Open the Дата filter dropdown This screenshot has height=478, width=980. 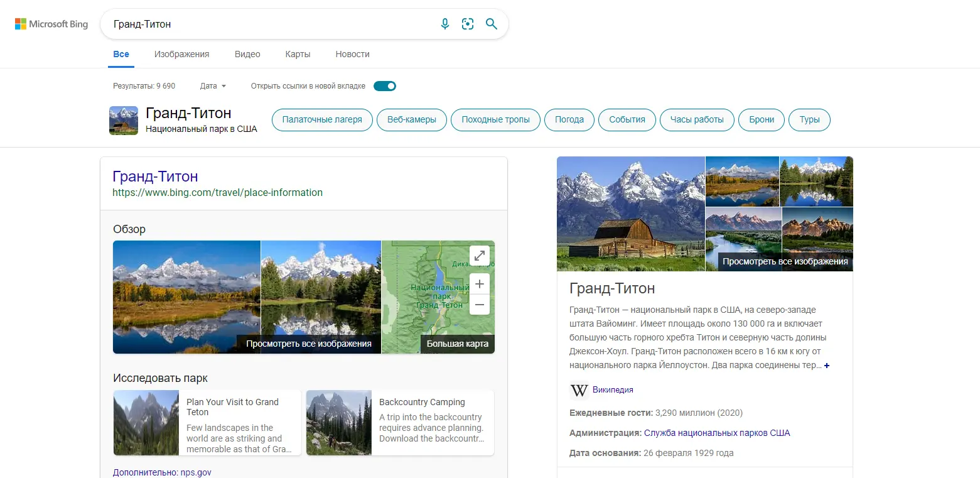click(213, 86)
